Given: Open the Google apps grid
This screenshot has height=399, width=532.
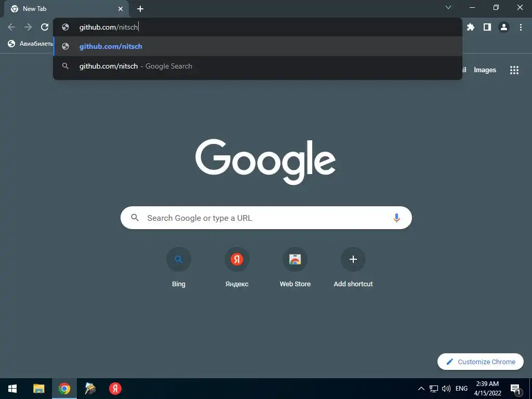Looking at the screenshot, I should point(514,70).
